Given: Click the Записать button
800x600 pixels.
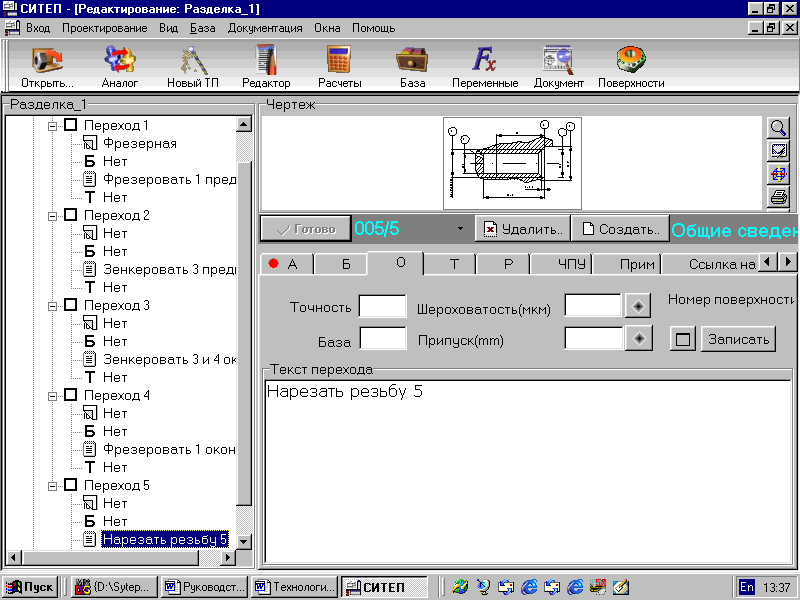Looking at the screenshot, I should coord(738,339).
